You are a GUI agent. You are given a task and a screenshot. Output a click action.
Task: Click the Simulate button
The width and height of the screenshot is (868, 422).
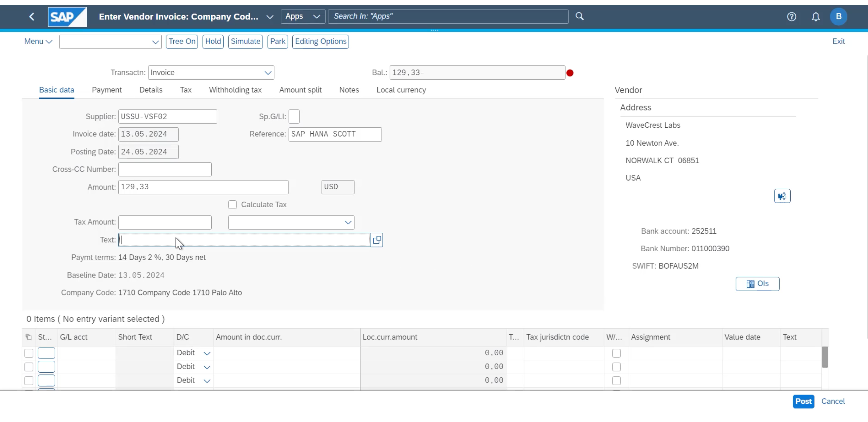click(245, 42)
